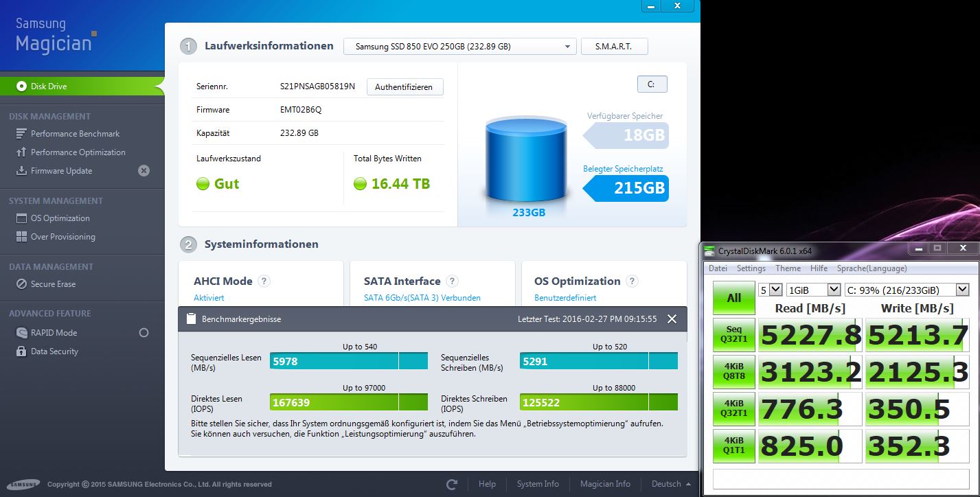The width and height of the screenshot is (980, 497).
Task: Open the C: 93% drive dropdown
Action: (907, 290)
